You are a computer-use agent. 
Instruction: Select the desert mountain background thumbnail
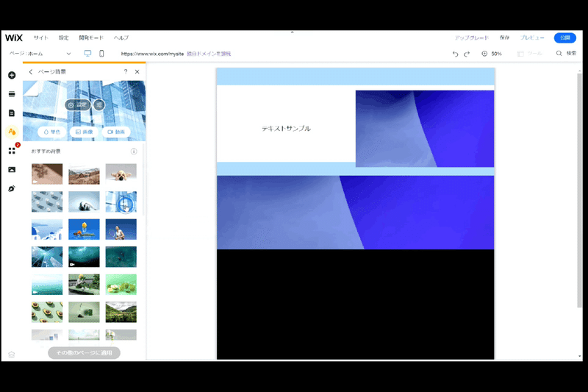[x=84, y=174]
